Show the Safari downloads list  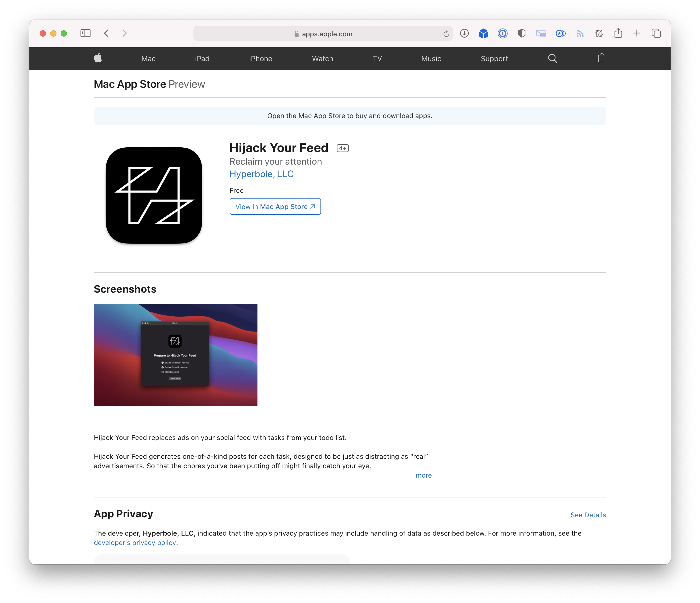(464, 33)
